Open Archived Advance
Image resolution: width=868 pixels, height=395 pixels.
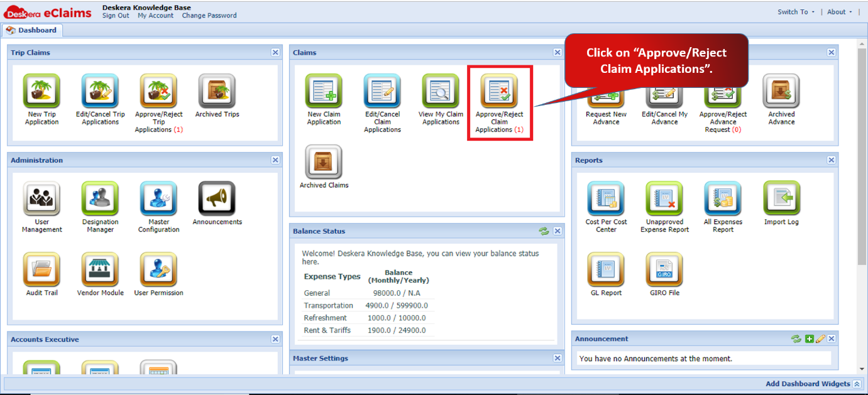(x=781, y=92)
